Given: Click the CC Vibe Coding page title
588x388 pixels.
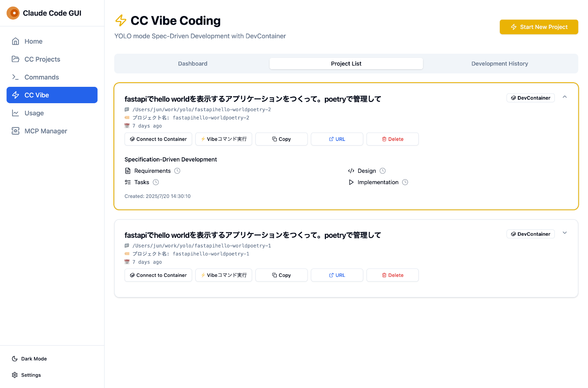Looking at the screenshot, I should [176, 21].
